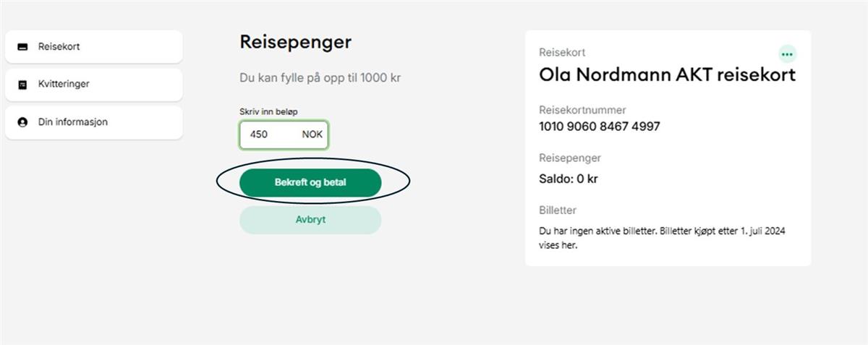Click the Reisekort card icon in sidebar

point(22,47)
